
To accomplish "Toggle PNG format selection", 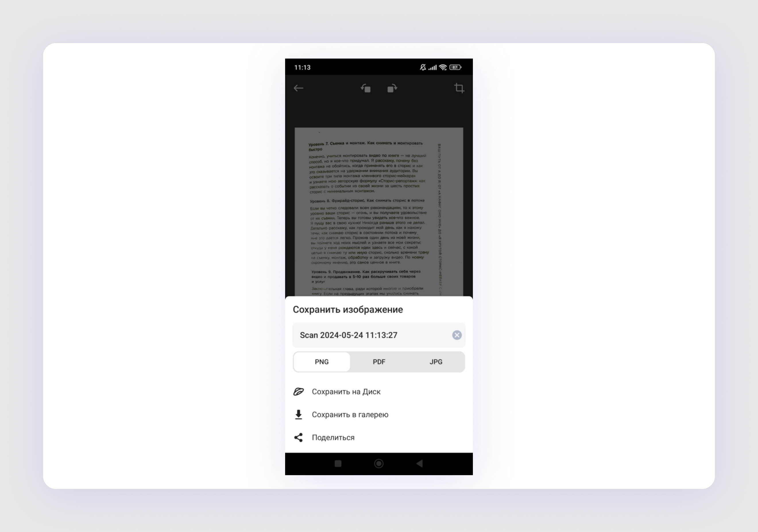I will click(321, 361).
